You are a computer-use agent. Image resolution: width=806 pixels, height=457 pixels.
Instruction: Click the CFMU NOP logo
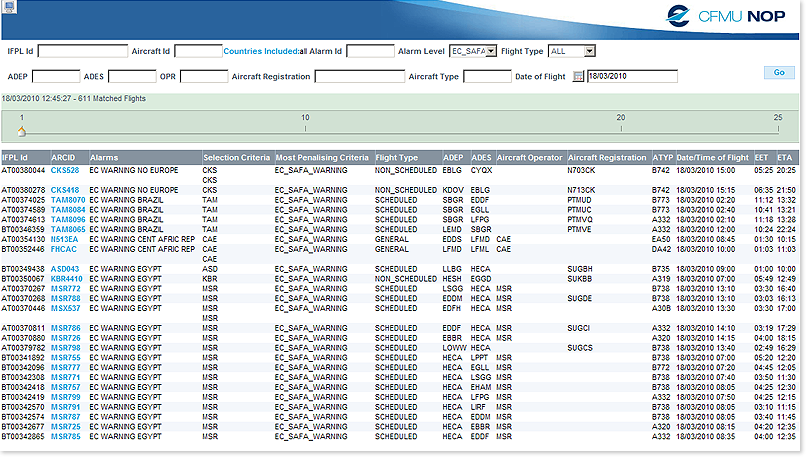coord(723,17)
